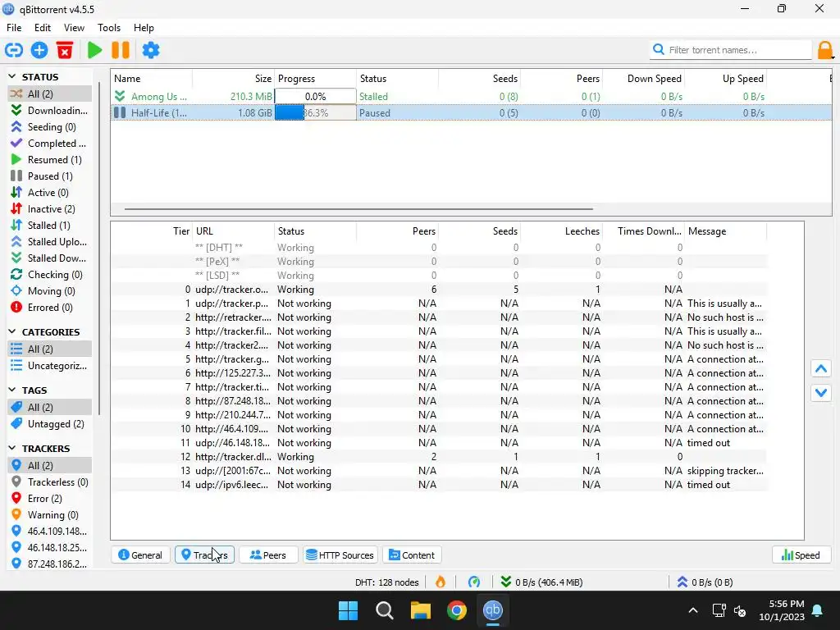
Task: Select the Paused (1) status filter
Action: [x=50, y=176]
